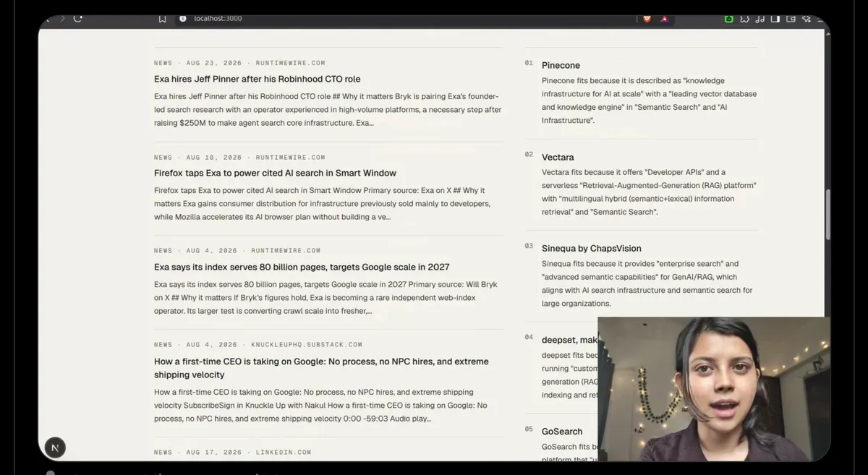Click rank number 02 beside Vectara
This screenshot has height=475, width=868.
pos(529,155)
